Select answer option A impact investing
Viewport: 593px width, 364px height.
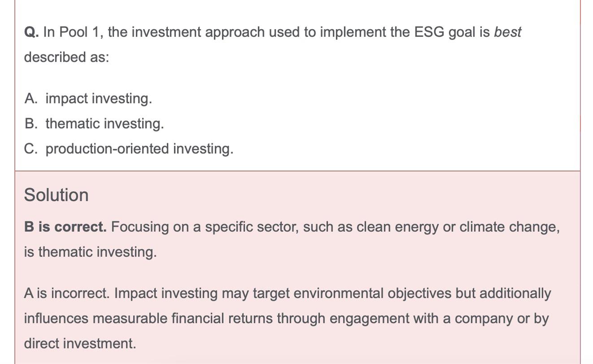(99, 98)
